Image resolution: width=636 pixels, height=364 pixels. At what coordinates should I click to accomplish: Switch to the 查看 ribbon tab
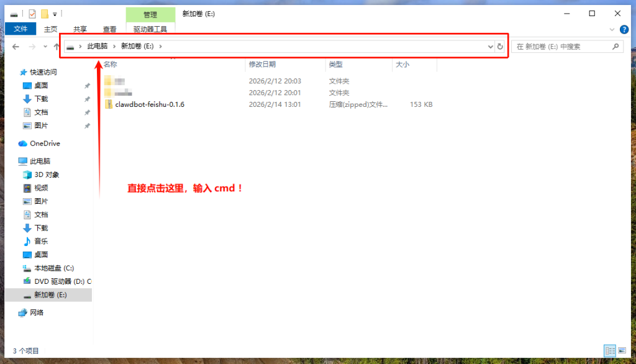pyautogui.click(x=109, y=29)
